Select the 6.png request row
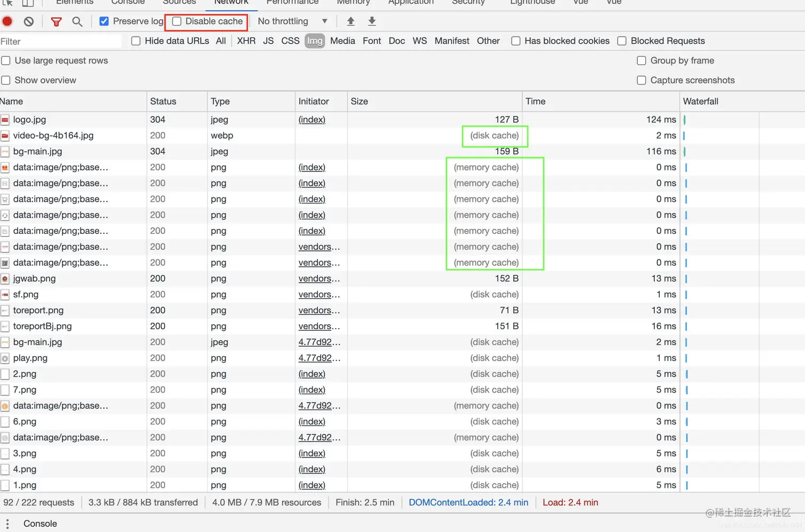Viewport: 805px width, 532px height. (402, 422)
